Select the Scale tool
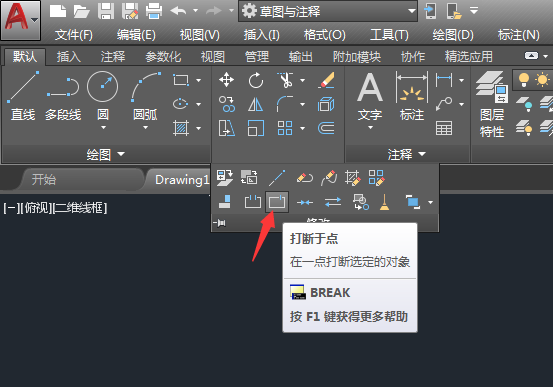Image resolution: width=553 pixels, height=387 pixels. click(x=256, y=128)
